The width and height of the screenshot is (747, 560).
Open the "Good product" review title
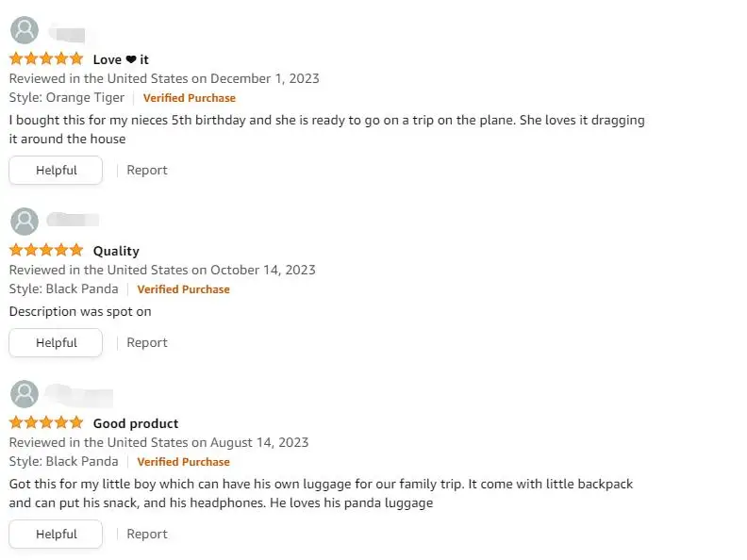coord(136,423)
